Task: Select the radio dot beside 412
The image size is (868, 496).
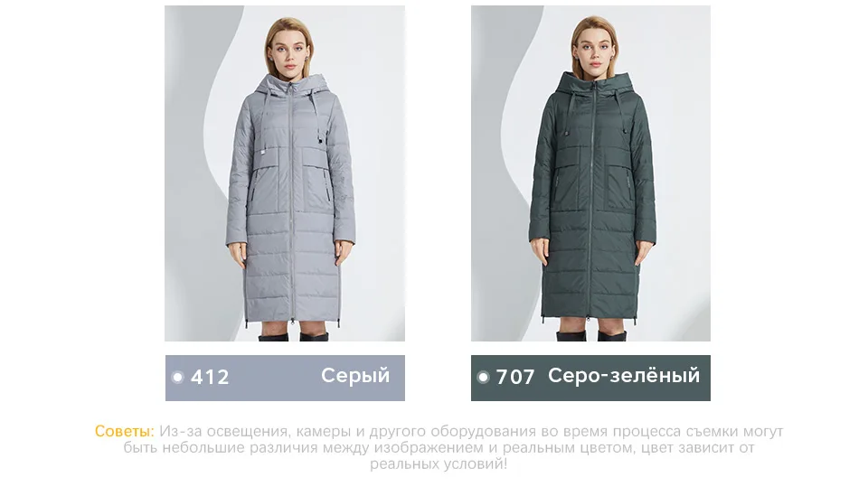Action: (178, 377)
